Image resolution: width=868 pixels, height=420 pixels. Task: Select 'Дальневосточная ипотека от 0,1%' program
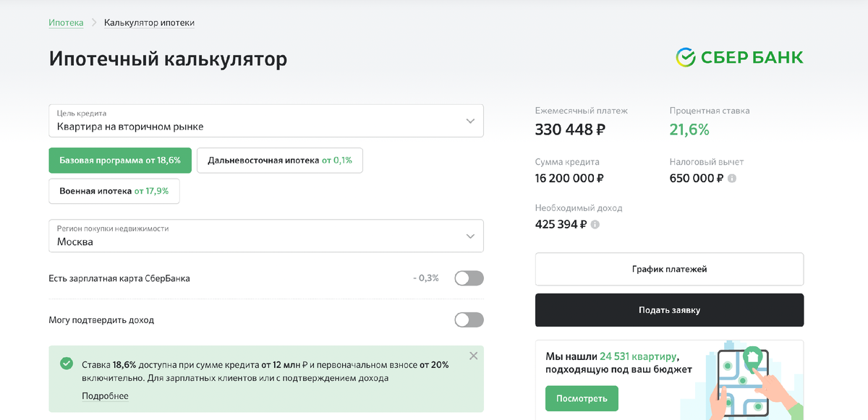pos(280,160)
